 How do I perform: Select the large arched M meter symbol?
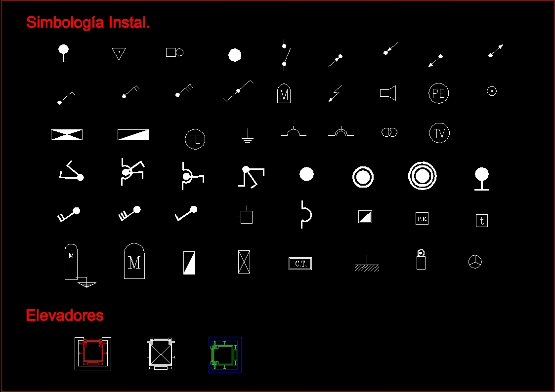(134, 261)
